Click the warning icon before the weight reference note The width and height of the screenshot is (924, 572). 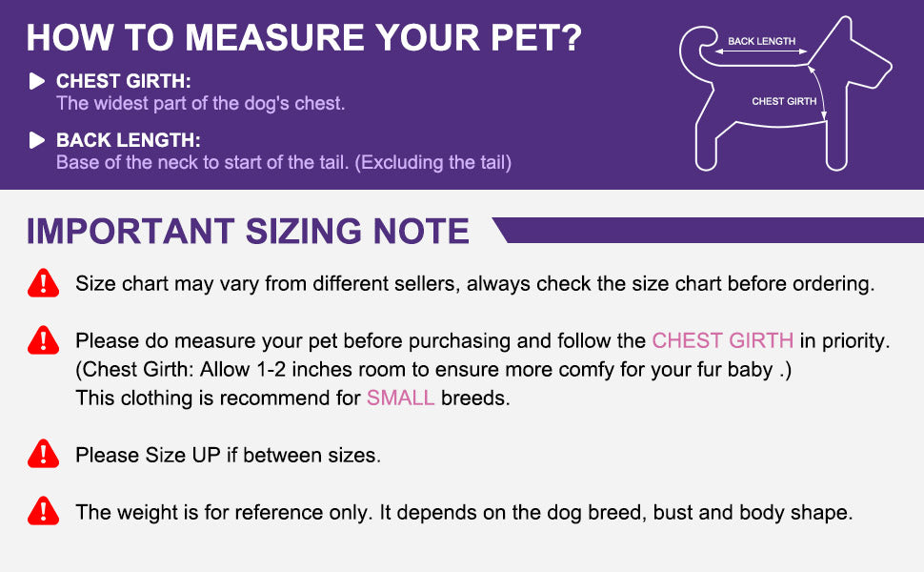click(43, 511)
